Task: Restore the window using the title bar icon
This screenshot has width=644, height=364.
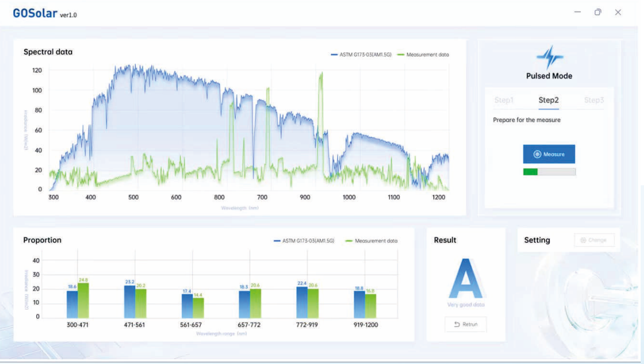Action: pyautogui.click(x=597, y=12)
